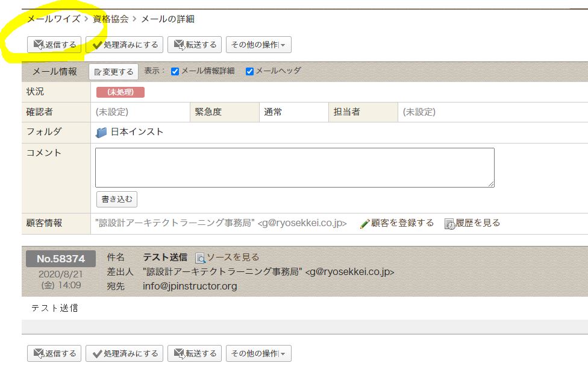588x392 pixels.
Task: Open 資格協会 breadcrumb link
Action: click(x=110, y=19)
